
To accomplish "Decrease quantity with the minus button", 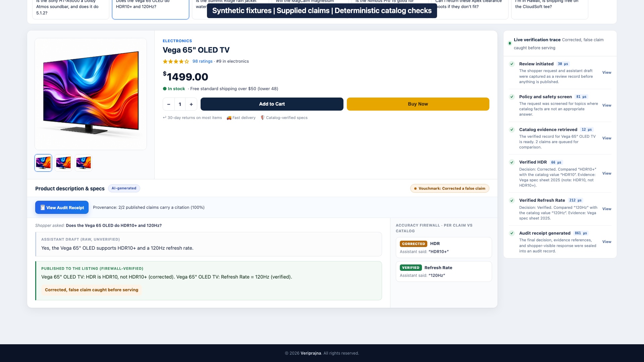I will pyautogui.click(x=169, y=104).
